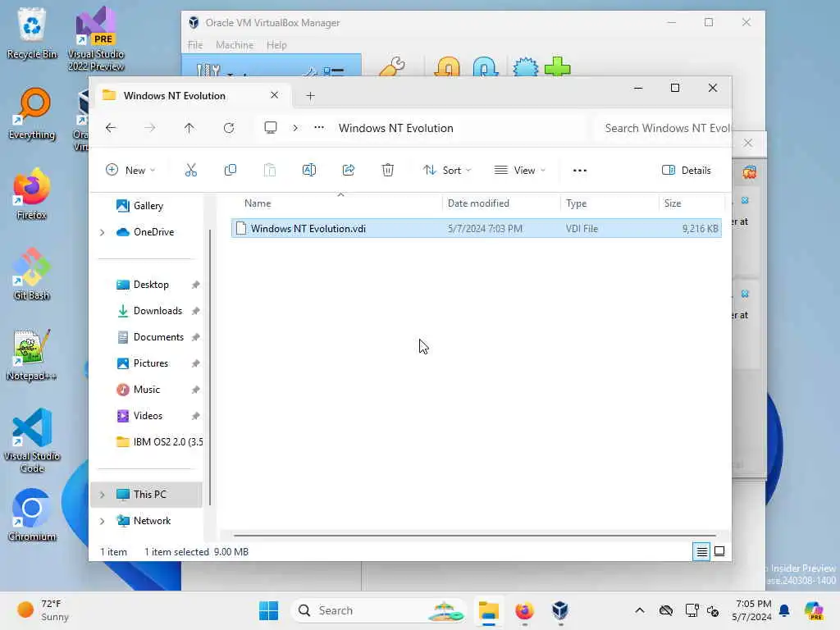The image size is (840, 630).
Task: Open Notepad++ desktop shortcut
Action: [x=32, y=355]
